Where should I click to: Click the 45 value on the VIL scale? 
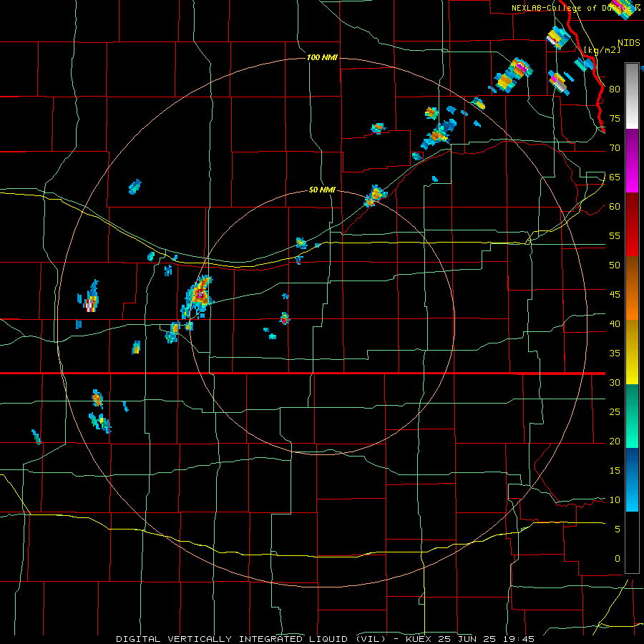[615, 295]
